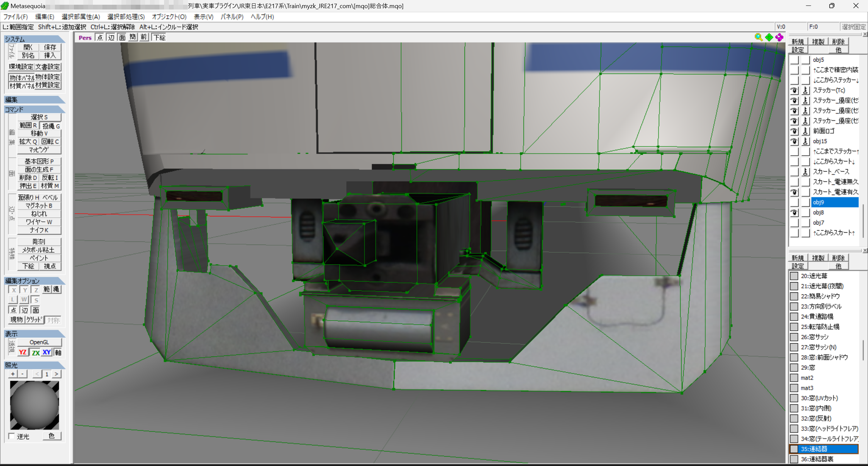Hide the ステッカー(Tc) object eye icon
Image resolution: width=868 pixels, height=466 pixels.
pyautogui.click(x=794, y=90)
